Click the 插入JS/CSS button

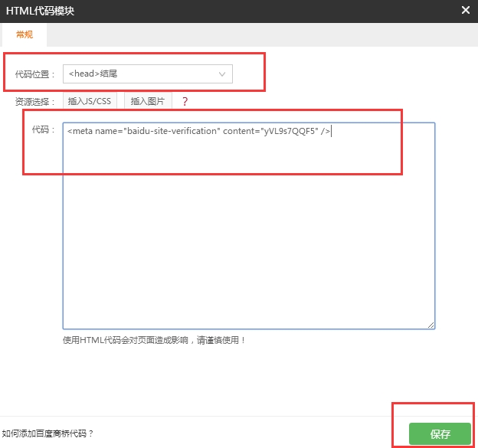click(90, 101)
